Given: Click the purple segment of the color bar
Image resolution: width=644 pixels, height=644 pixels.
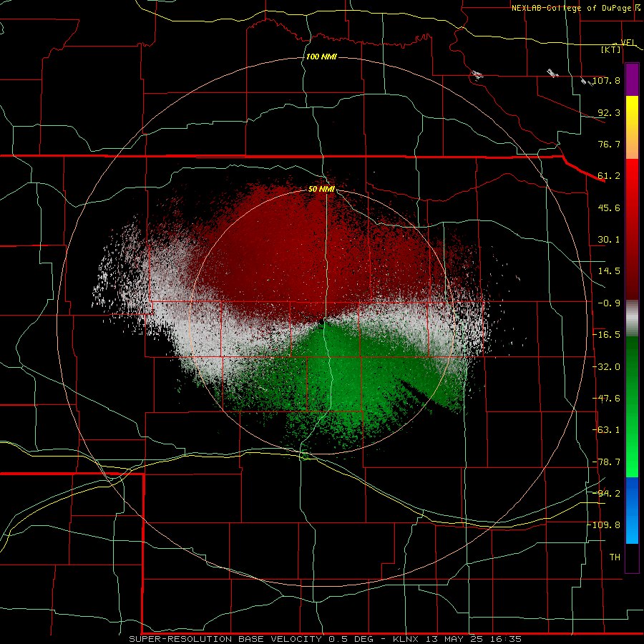Looking at the screenshot, I should [632, 80].
